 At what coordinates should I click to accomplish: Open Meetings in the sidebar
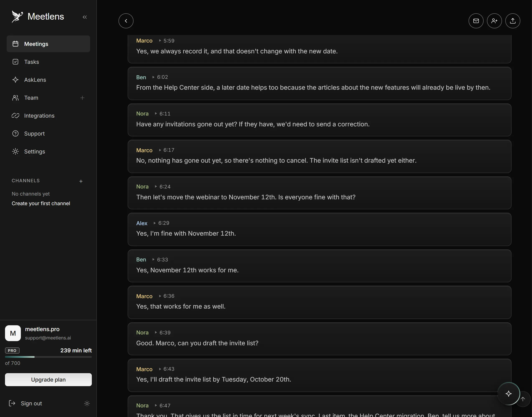[x=48, y=44]
